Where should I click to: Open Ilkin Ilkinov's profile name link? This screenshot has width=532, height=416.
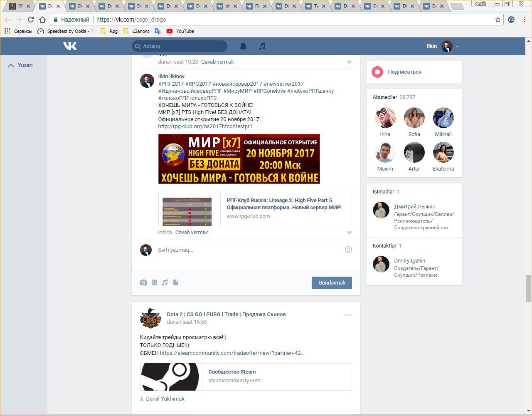(x=171, y=77)
